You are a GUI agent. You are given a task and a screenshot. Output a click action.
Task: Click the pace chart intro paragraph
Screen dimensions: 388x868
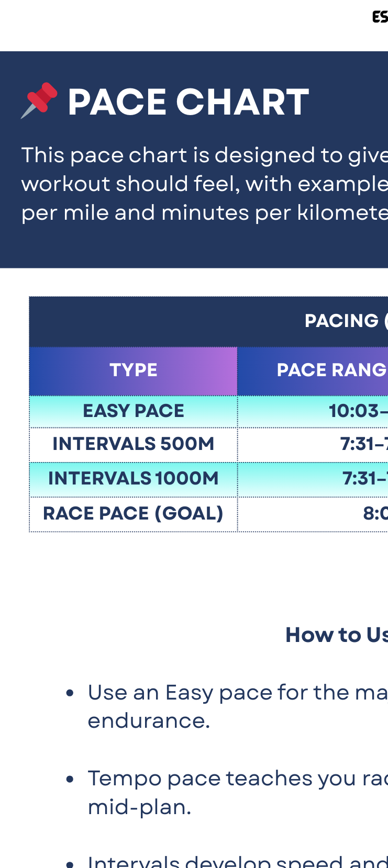pos(204,184)
